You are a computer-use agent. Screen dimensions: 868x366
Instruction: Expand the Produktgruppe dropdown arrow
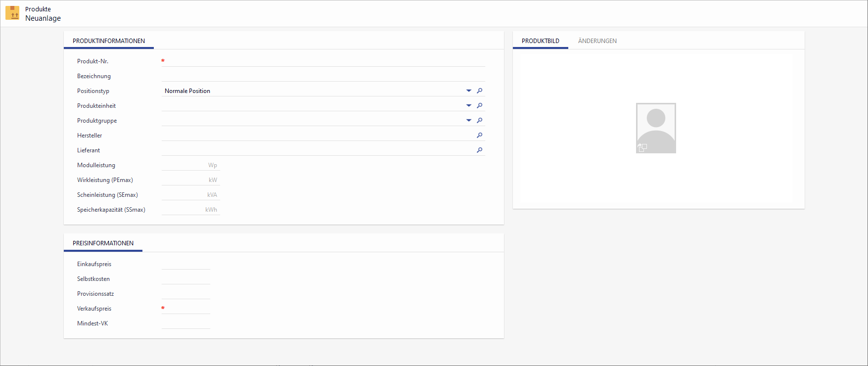pyautogui.click(x=468, y=121)
